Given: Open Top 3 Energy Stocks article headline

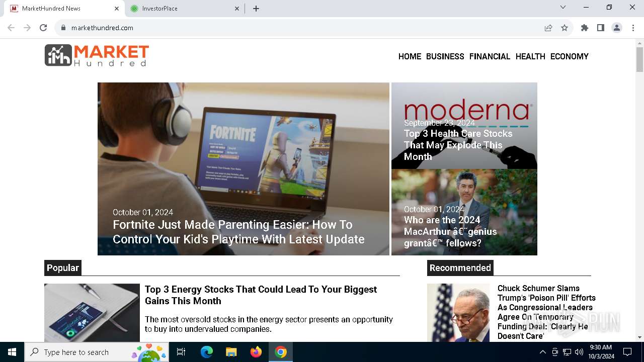Looking at the screenshot, I should click(261, 295).
